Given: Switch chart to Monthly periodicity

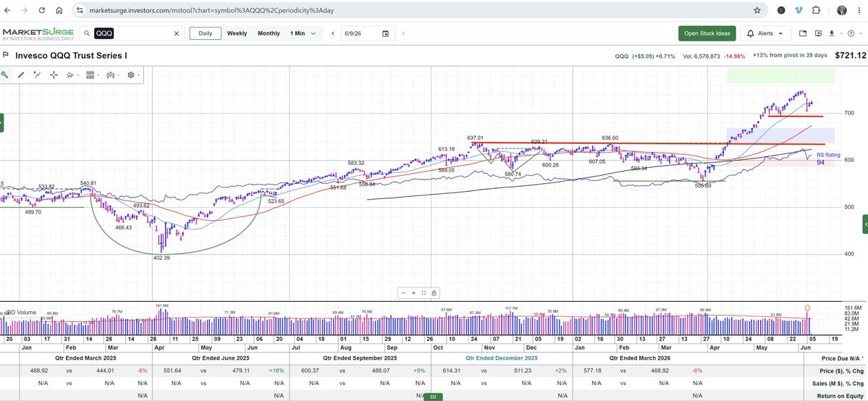Looking at the screenshot, I should 269,33.
